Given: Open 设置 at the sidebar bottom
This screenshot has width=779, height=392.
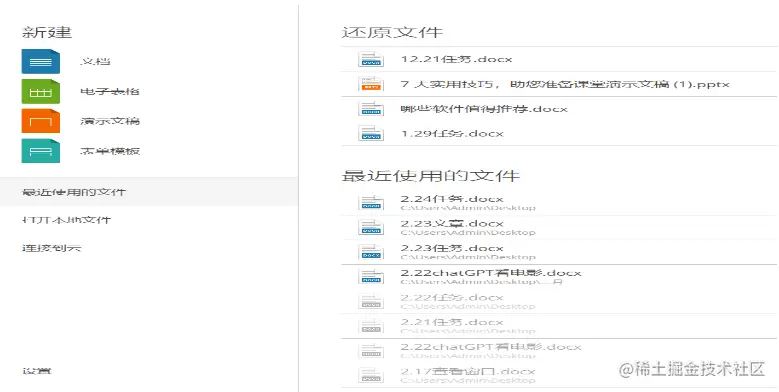Looking at the screenshot, I should [37, 371].
